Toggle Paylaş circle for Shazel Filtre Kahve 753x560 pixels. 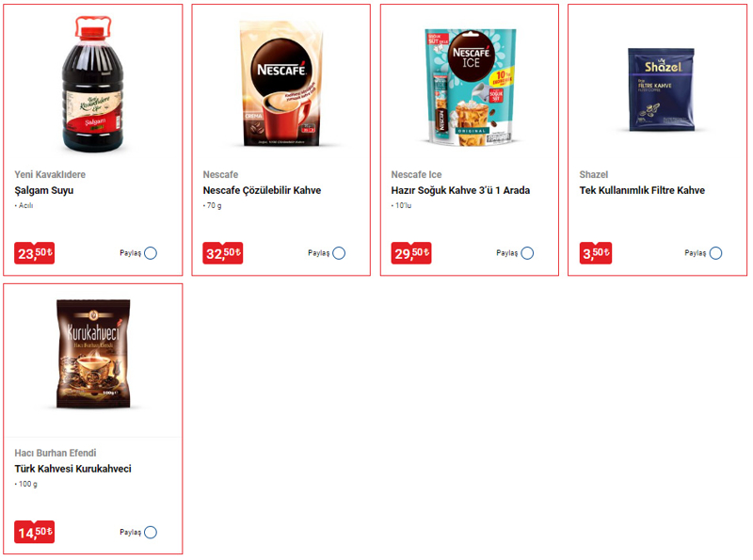click(x=715, y=253)
